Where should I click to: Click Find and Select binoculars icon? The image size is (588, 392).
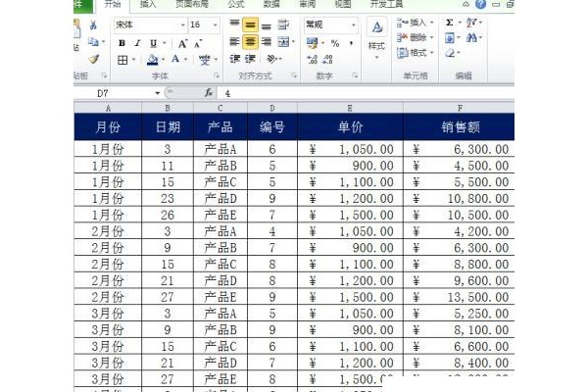point(471,37)
